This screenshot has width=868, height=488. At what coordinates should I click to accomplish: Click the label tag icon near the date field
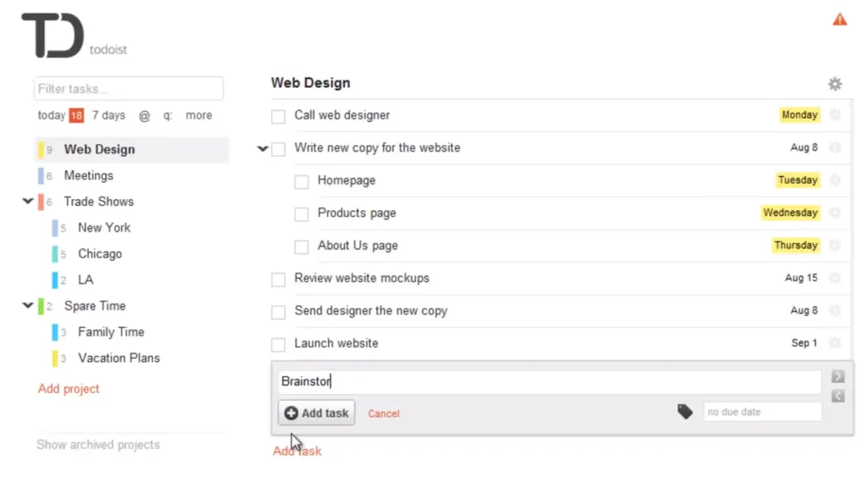pos(684,411)
